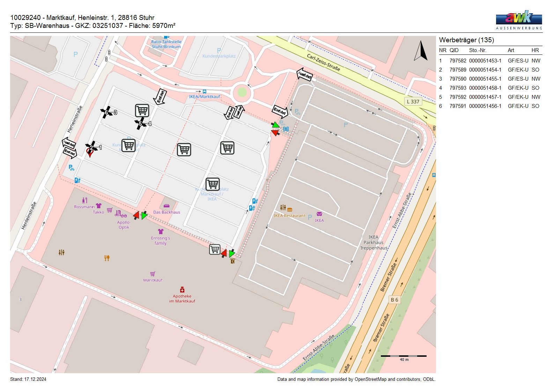Select table row with QID 797591
Screen dimensions: 554x392
pos(490,106)
